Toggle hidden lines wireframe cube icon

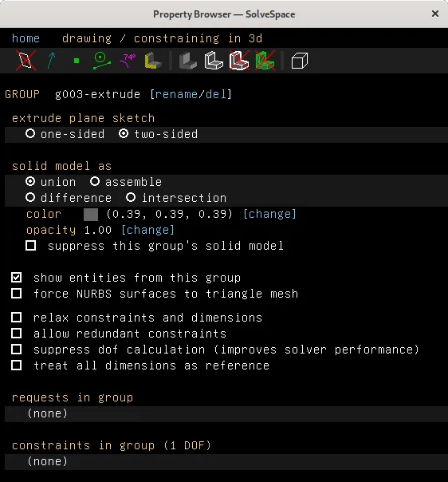(300, 61)
